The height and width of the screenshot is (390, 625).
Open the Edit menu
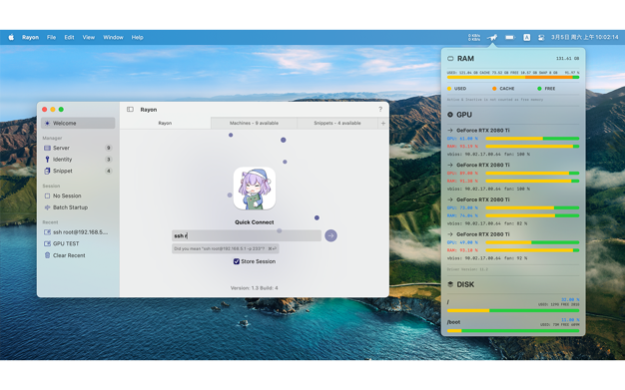point(69,37)
